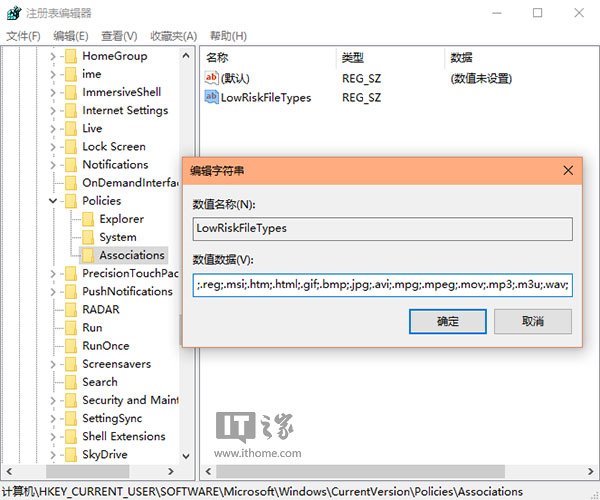The image size is (600, 500).
Task: Expand the Shell Extensions tree node
Action: [53, 436]
